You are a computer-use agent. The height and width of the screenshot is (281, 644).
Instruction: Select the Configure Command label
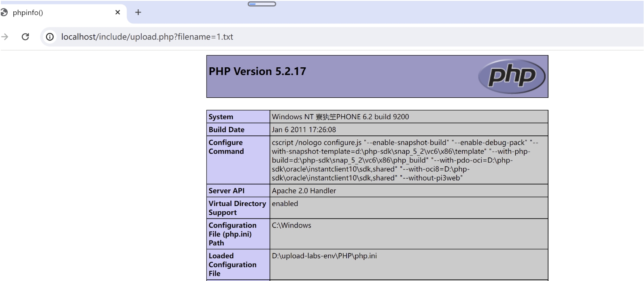(226, 147)
